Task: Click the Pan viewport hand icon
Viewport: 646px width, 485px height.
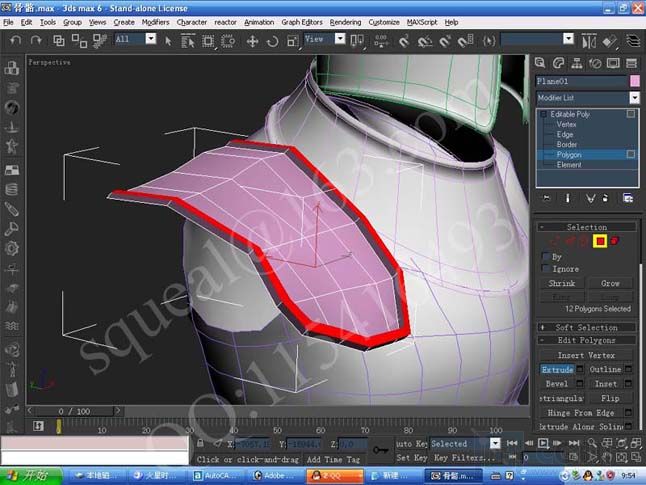Action: [607, 457]
